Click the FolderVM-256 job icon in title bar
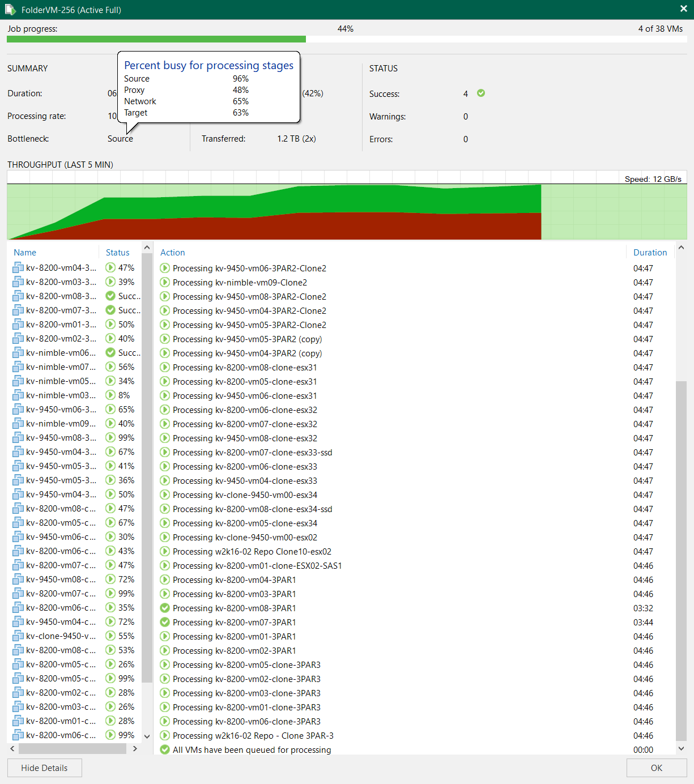The image size is (694, 784). pyautogui.click(x=10, y=10)
